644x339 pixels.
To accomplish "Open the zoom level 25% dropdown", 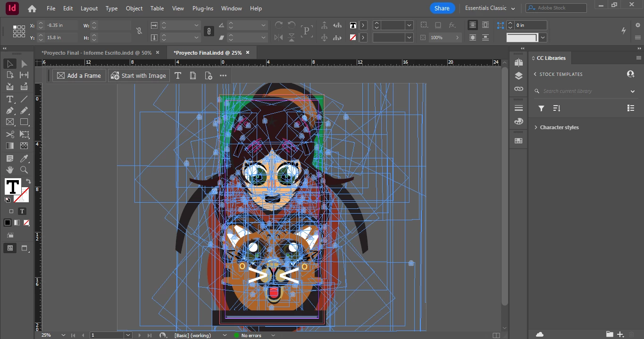I will coord(64,335).
